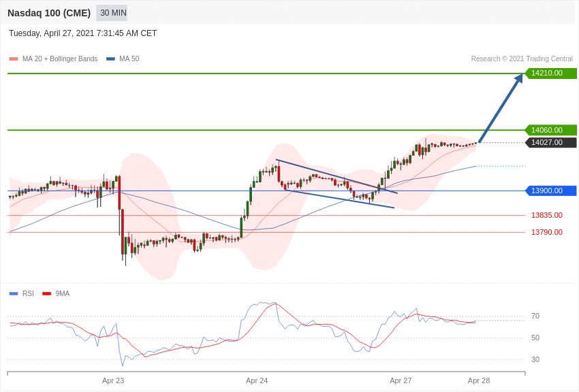Screen dimensions: 579x392
Task: Toggle the 9MA legend entry
Action: pos(56,293)
